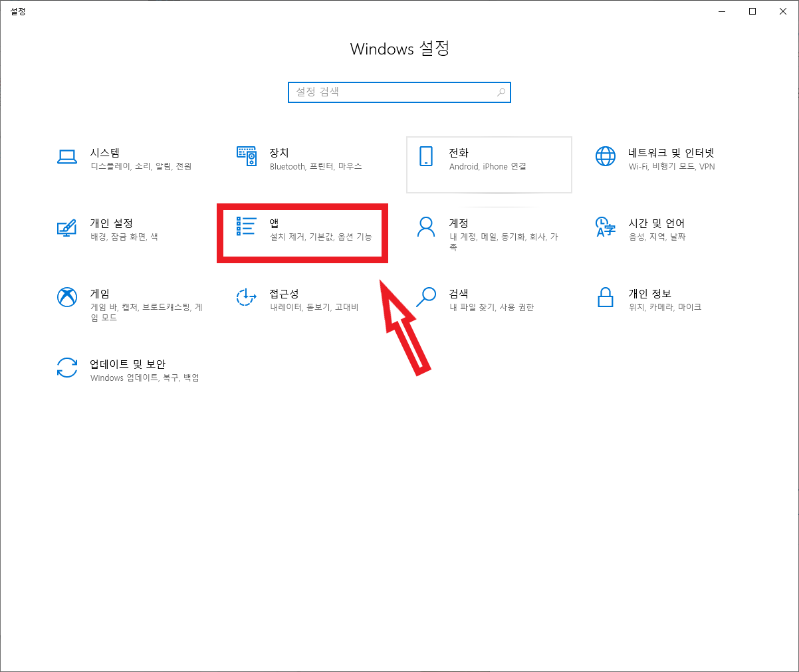
Task: Maximize the 설정 window
Action: click(x=752, y=11)
